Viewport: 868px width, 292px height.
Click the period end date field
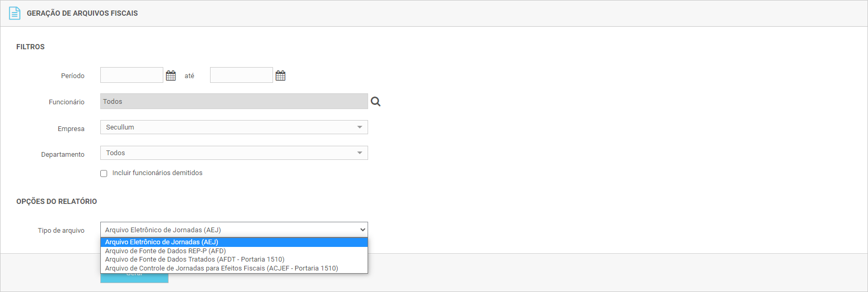click(x=242, y=75)
